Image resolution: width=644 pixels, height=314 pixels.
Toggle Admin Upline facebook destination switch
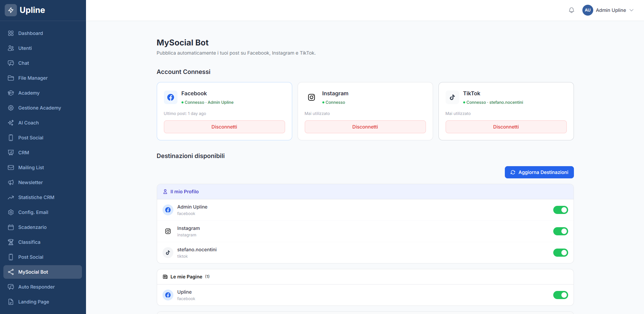tap(560, 210)
